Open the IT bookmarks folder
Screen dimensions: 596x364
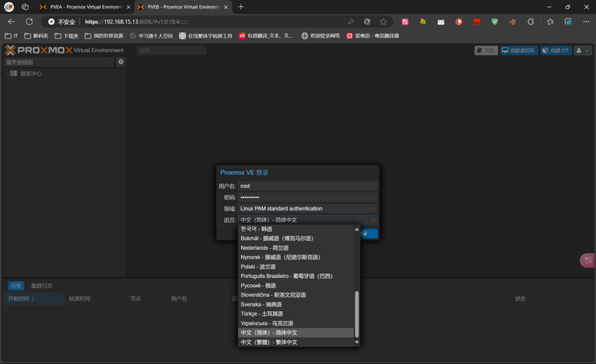click(x=11, y=36)
